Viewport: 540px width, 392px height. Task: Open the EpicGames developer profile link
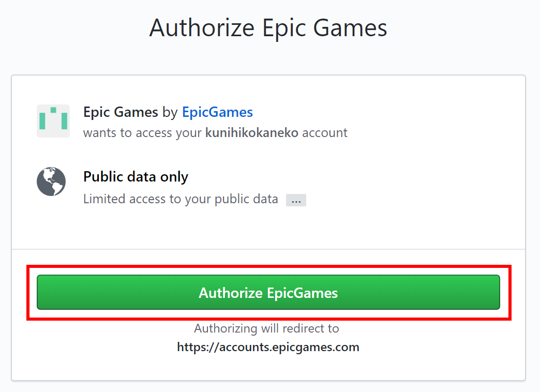pos(217,112)
